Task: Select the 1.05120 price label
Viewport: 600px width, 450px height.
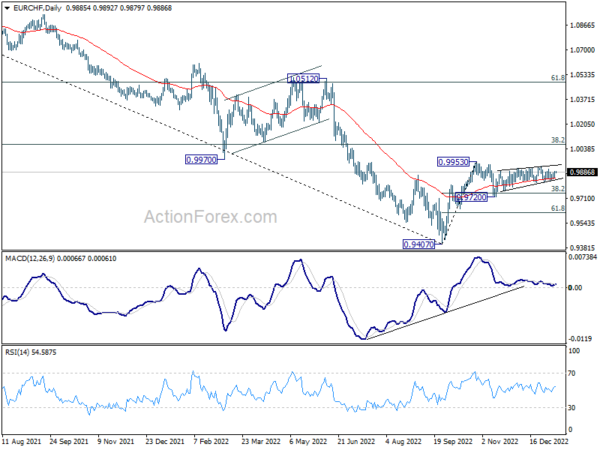Action: [x=303, y=79]
